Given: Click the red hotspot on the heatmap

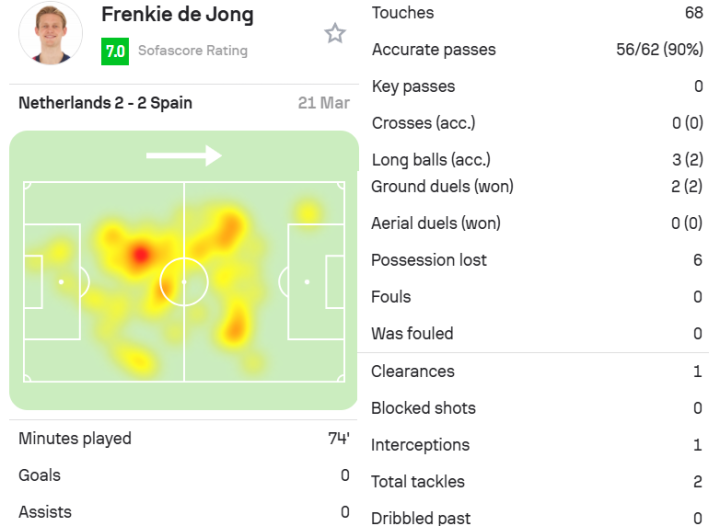Looking at the screenshot, I should coord(139,255).
